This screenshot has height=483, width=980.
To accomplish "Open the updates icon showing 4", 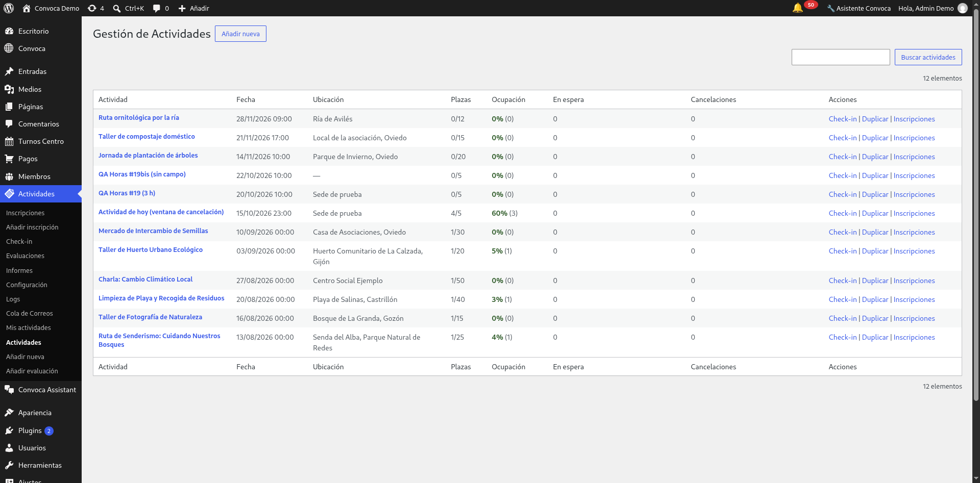I will [x=95, y=8].
